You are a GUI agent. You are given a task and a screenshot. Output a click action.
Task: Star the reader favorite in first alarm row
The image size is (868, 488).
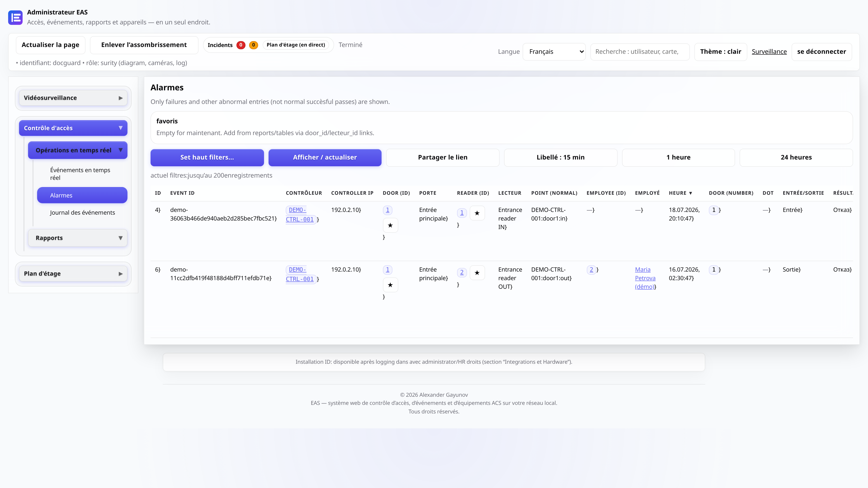(x=477, y=213)
